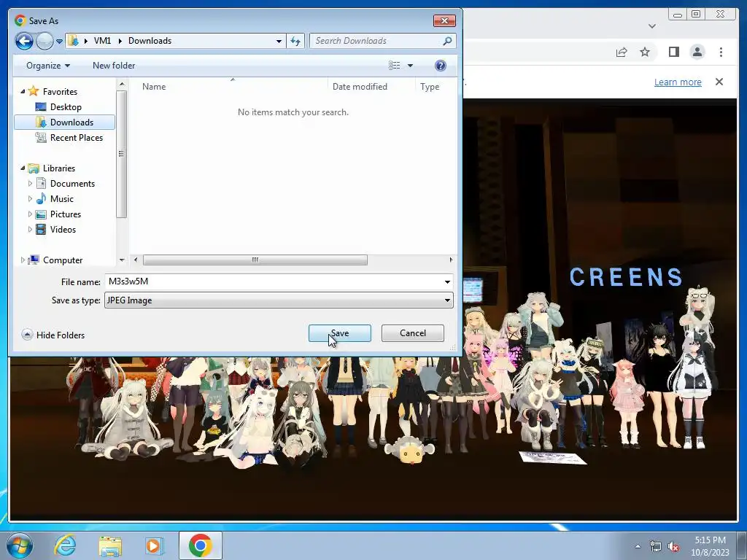747x560 pixels.
Task: Click the Save button
Action: (x=340, y=333)
